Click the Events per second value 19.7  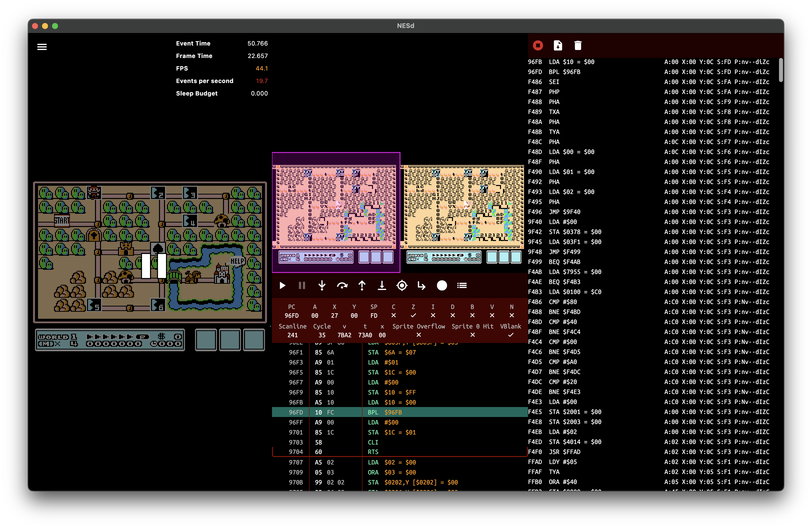click(262, 81)
